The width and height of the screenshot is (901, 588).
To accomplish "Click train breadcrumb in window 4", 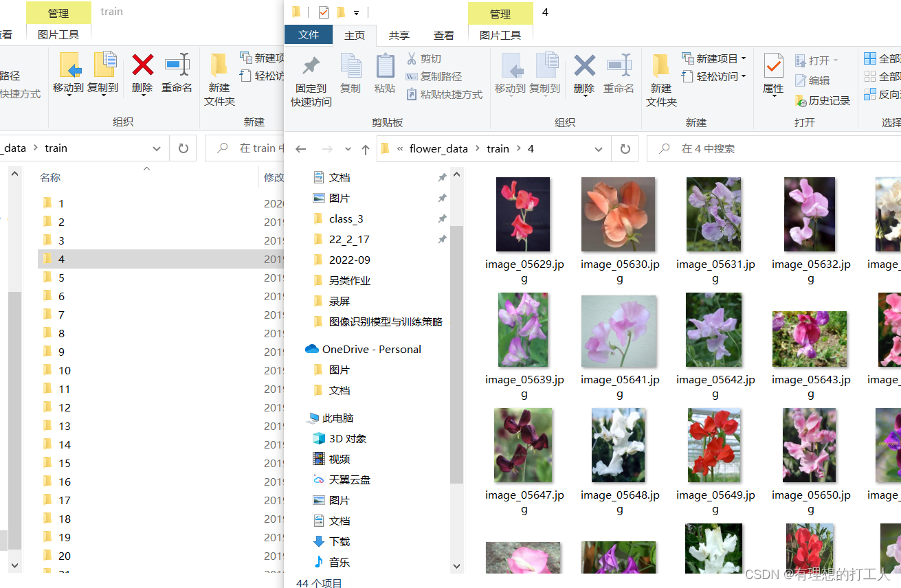I will click(x=498, y=148).
